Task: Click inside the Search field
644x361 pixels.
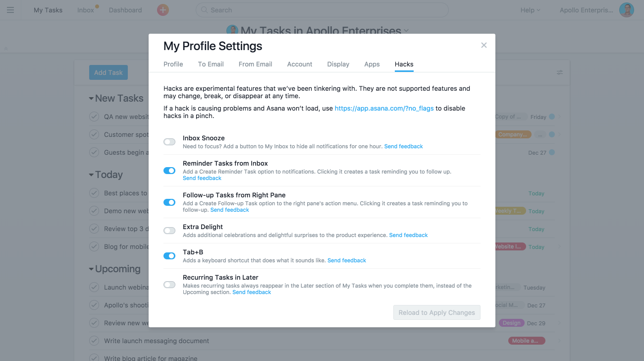Action: 322,10
